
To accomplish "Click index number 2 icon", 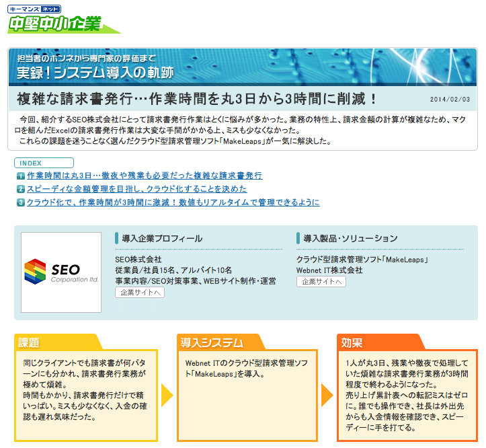I will 21,189.
